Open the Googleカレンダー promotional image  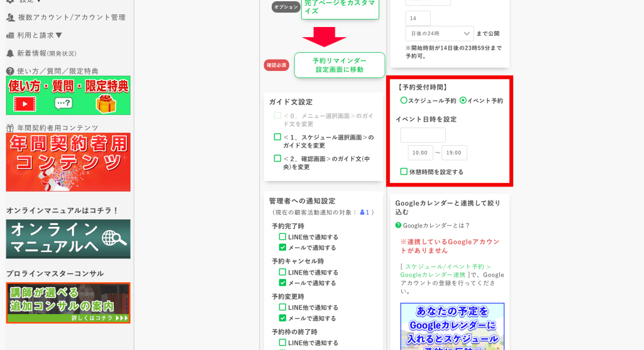click(452, 326)
